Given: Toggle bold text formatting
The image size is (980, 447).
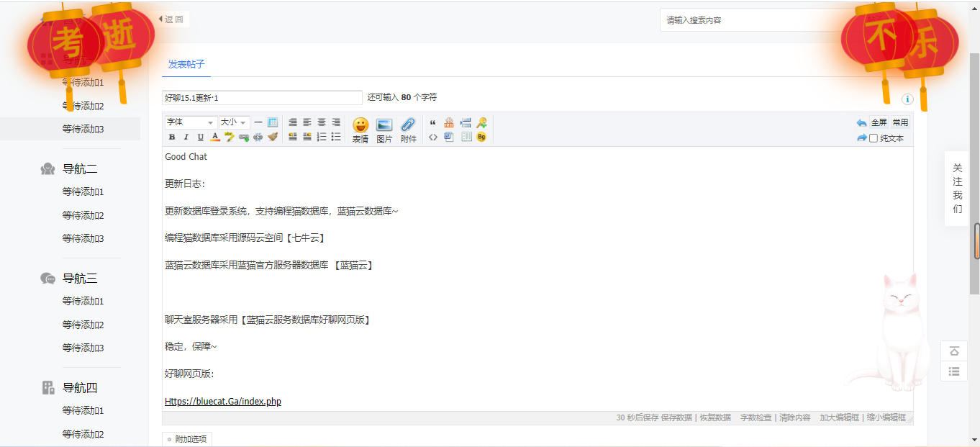Looking at the screenshot, I should click(172, 137).
